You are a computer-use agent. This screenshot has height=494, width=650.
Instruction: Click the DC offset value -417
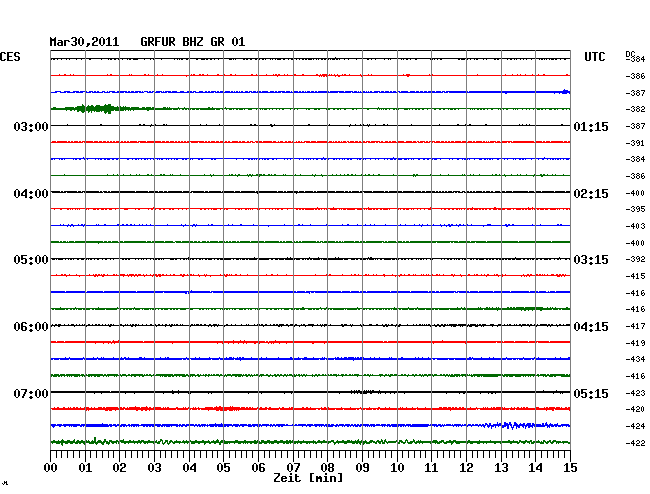[635, 326]
